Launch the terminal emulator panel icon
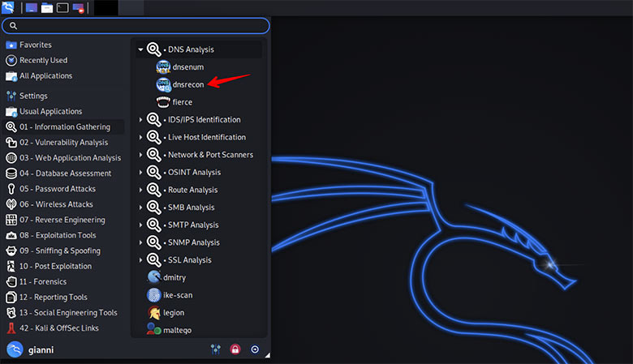 coord(62,7)
